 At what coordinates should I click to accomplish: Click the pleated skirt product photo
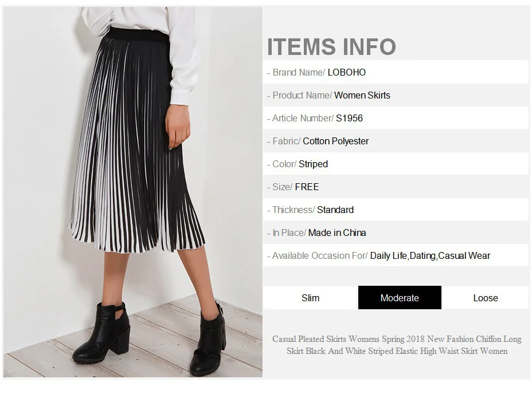[133, 192]
